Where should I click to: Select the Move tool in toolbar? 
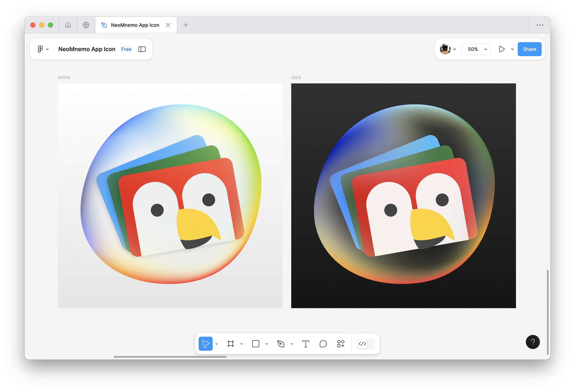coord(205,343)
